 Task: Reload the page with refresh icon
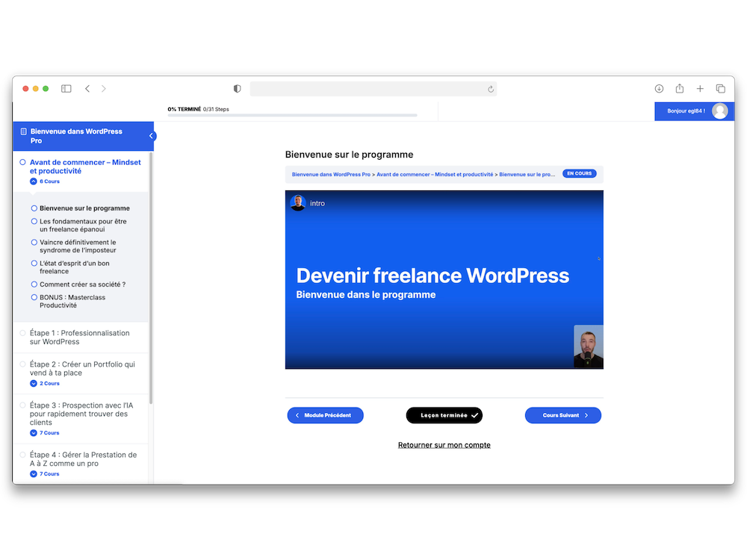491,89
